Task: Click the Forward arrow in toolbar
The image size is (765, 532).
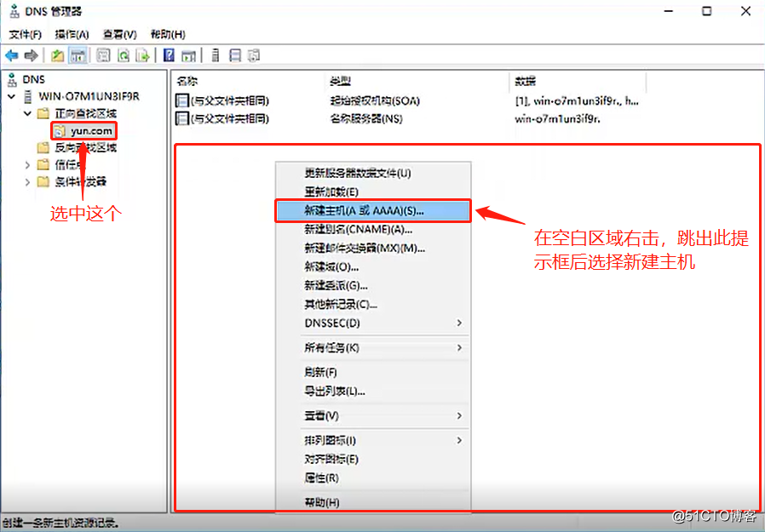Action: (32, 55)
